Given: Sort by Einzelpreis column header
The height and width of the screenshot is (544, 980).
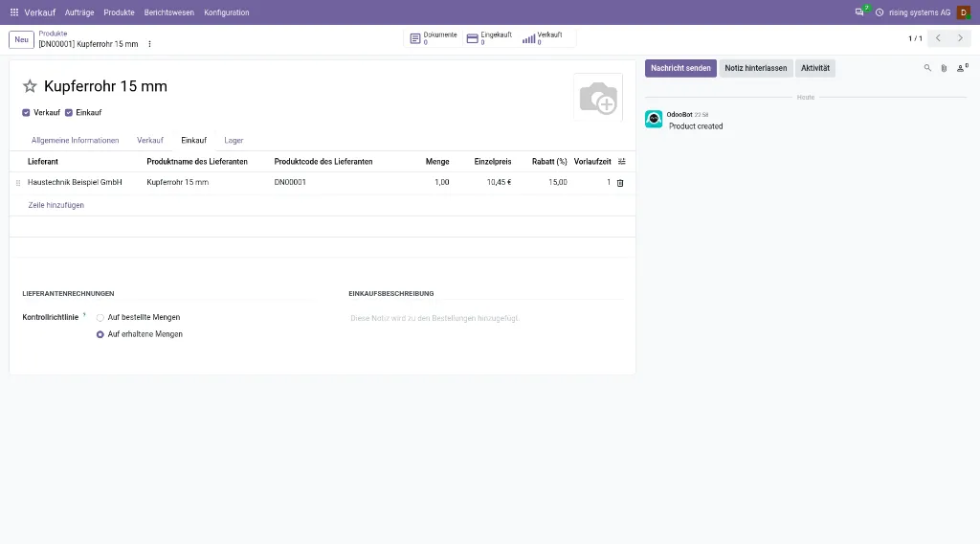Looking at the screenshot, I should (x=493, y=162).
